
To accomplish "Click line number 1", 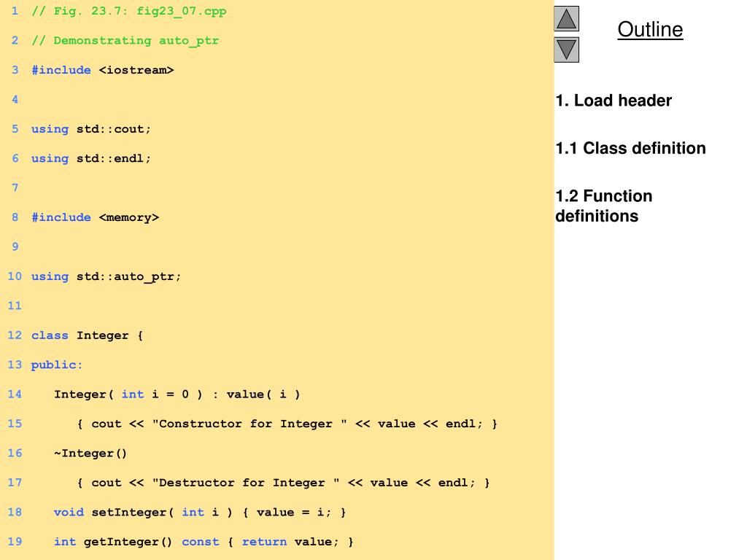I will click(x=15, y=11).
